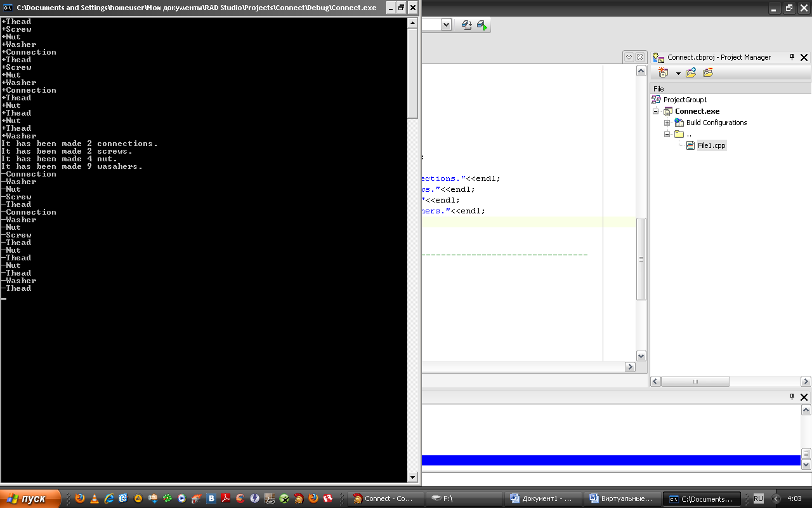Viewport: 812px width, 508px height.
Task: Click Project Manager horizontal scroll left arrow
Action: coord(656,382)
